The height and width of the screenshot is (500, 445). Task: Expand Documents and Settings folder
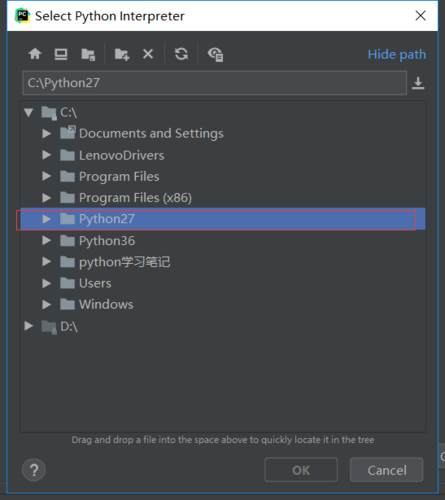click(x=47, y=134)
